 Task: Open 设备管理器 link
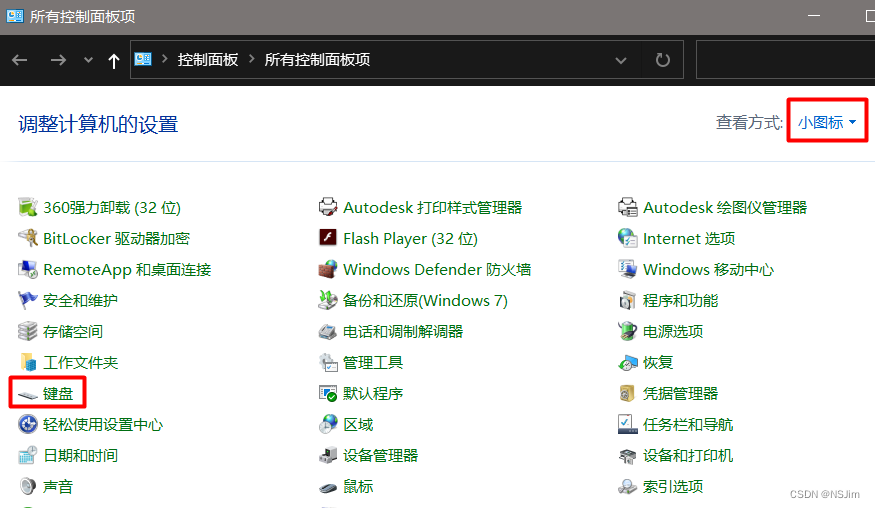click(x=380, y=456)
